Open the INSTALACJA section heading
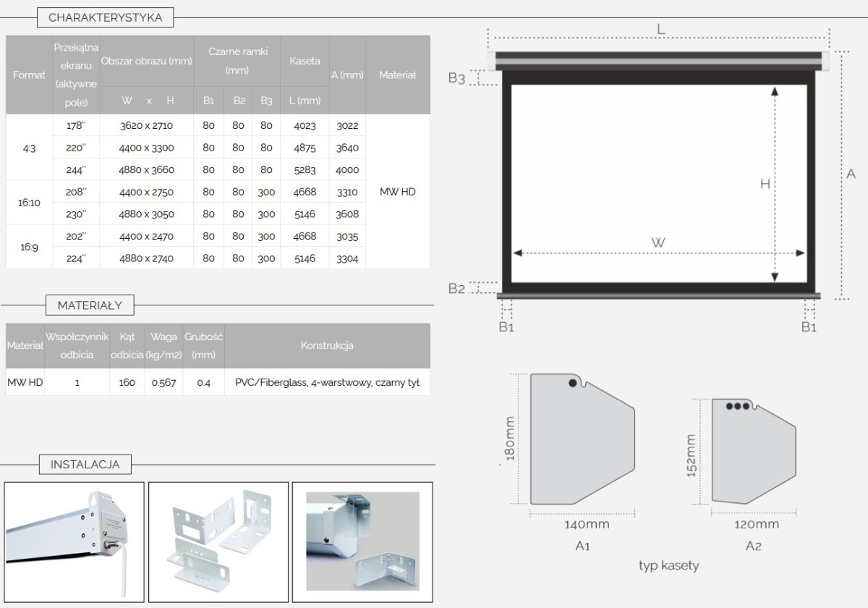The height and width of the screenshot is (608, 868). (x=85, y=464)
